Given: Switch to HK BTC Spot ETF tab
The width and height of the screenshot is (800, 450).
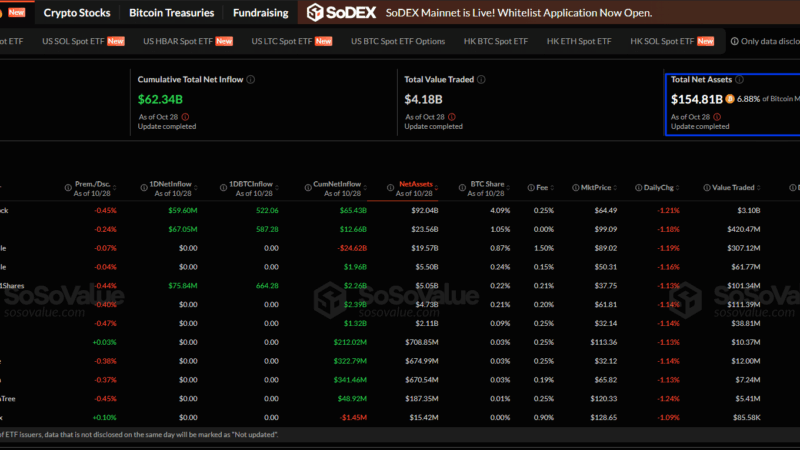Looking at the screenshot, I should click(496, 41).
